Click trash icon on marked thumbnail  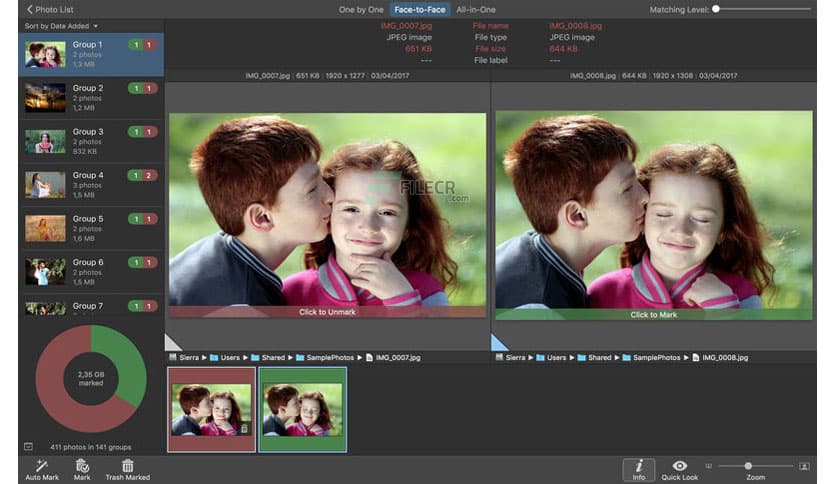244,429
